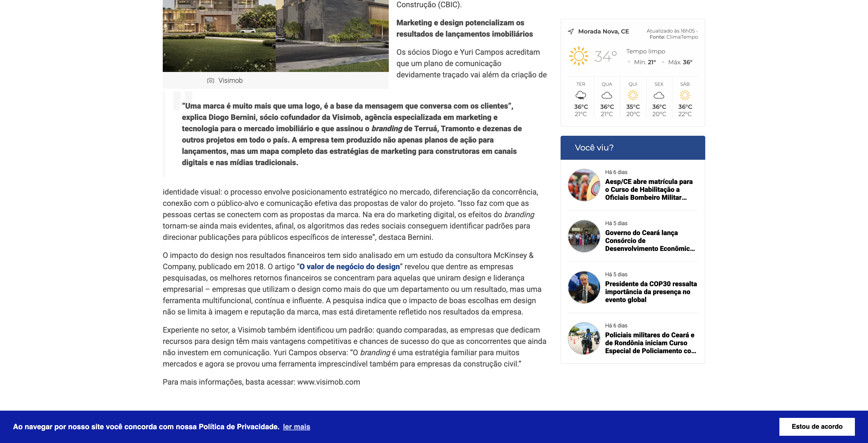Click the police motorcycle thumbnail

click(x=584, y=338)
